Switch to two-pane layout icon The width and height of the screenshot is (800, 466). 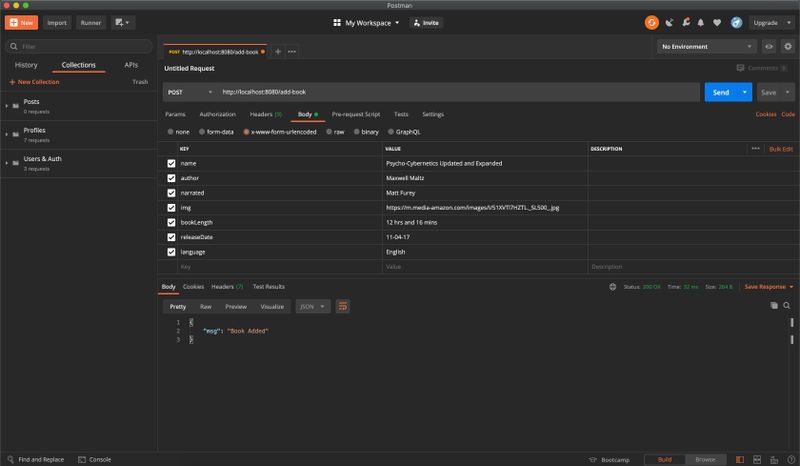tap(757, 459)
